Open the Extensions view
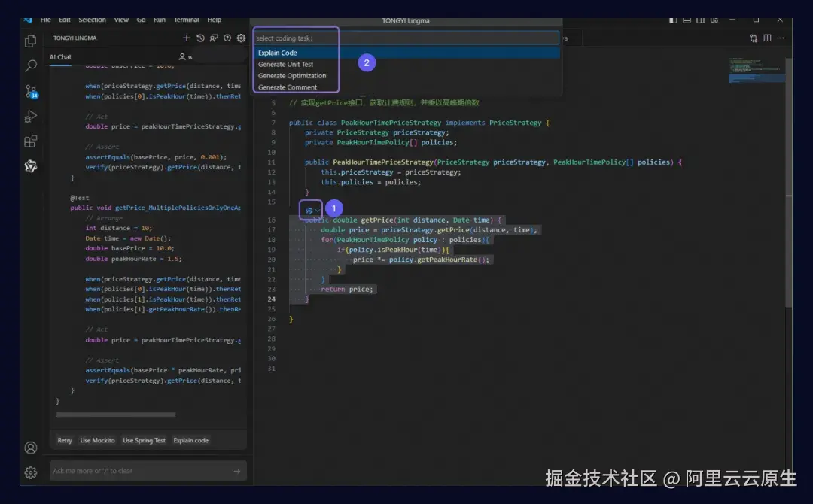Screen dimensions: 813x504 click(31, 141)
